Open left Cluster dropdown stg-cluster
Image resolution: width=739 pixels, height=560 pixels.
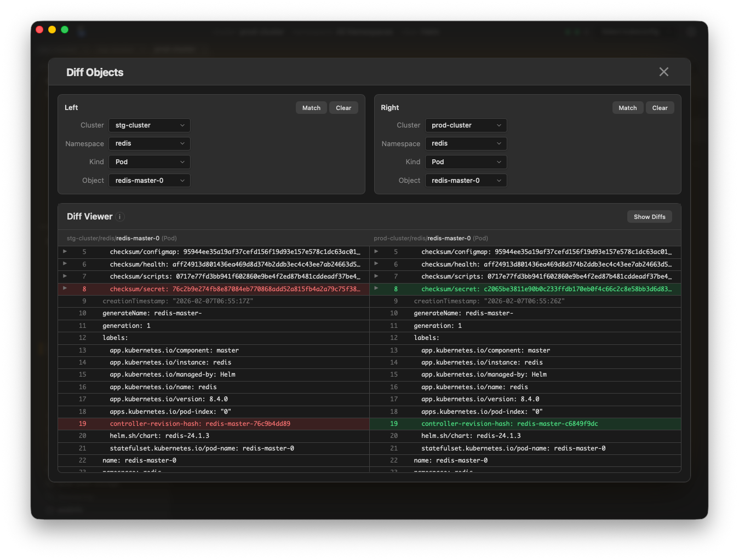pos(150,125)
